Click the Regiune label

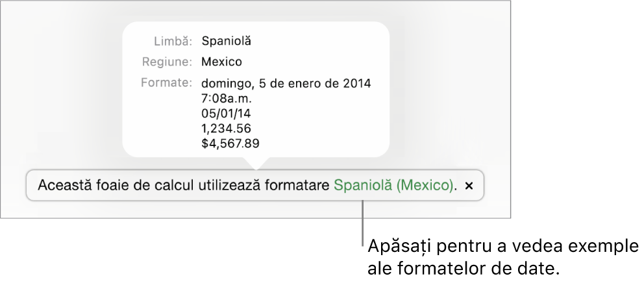167,62
